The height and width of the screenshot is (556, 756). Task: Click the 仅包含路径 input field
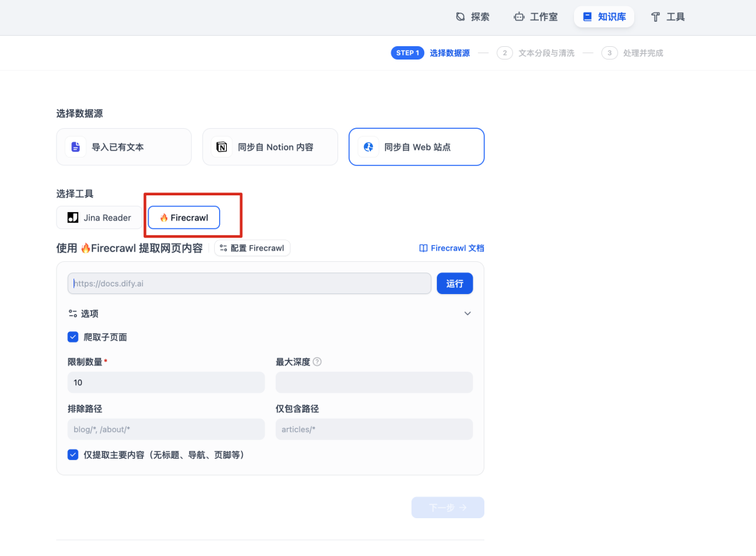[x=374, y=429]
